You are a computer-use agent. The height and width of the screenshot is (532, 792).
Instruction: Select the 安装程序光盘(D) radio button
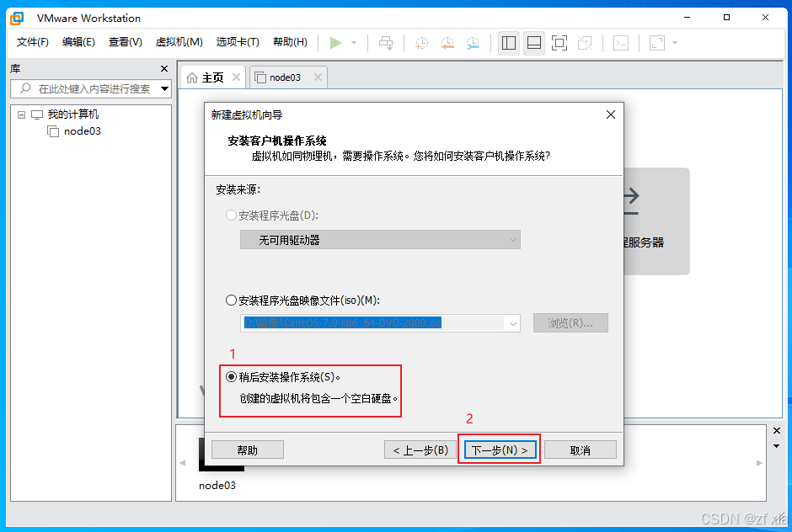[231, 215]
